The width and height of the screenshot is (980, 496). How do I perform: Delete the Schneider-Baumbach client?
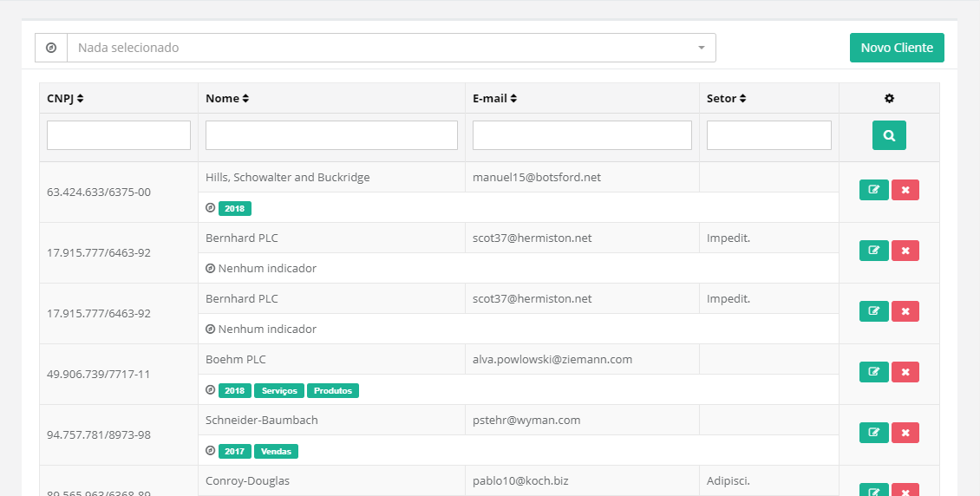coord(905,433)
